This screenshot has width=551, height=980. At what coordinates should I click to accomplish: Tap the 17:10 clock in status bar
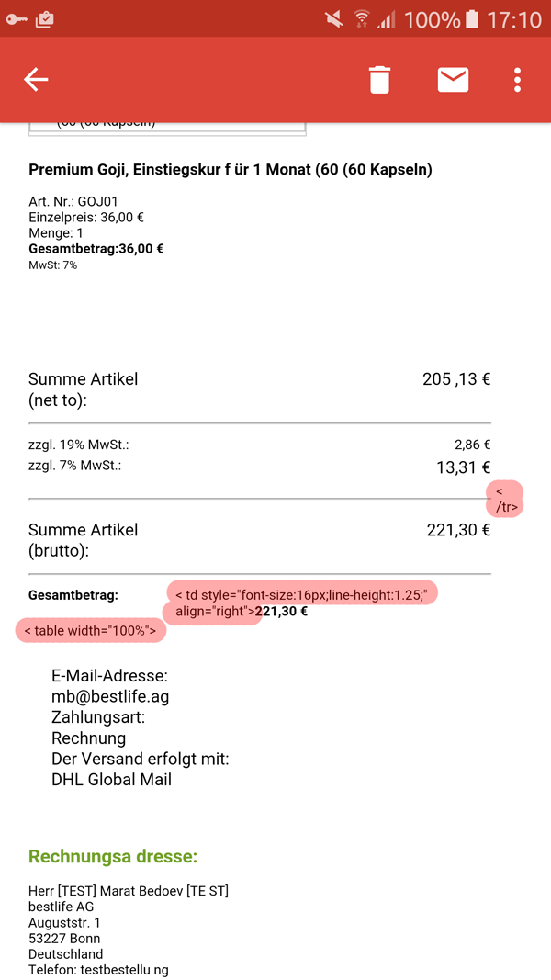(x=514, y=18)
